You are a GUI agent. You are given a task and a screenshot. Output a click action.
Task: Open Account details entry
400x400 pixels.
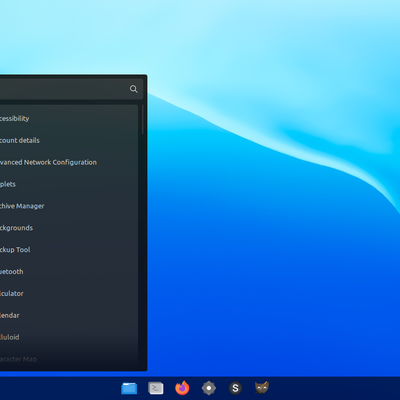(69, 140)
